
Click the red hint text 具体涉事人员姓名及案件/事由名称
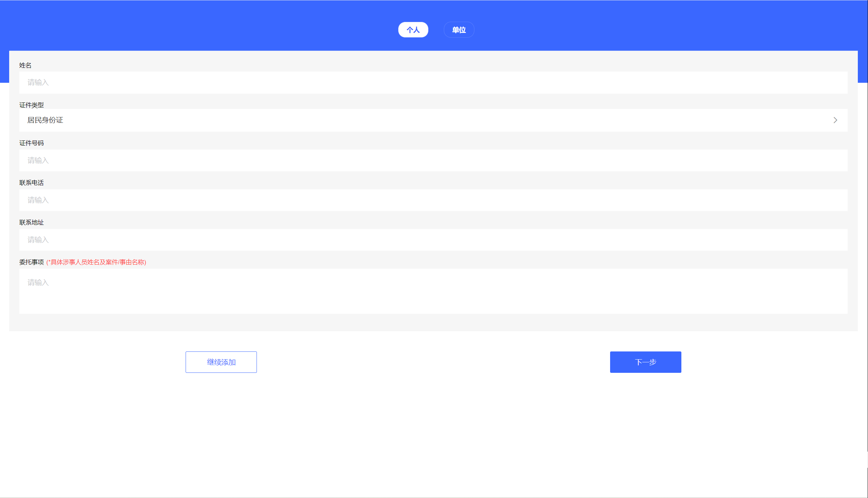point(96,262)
